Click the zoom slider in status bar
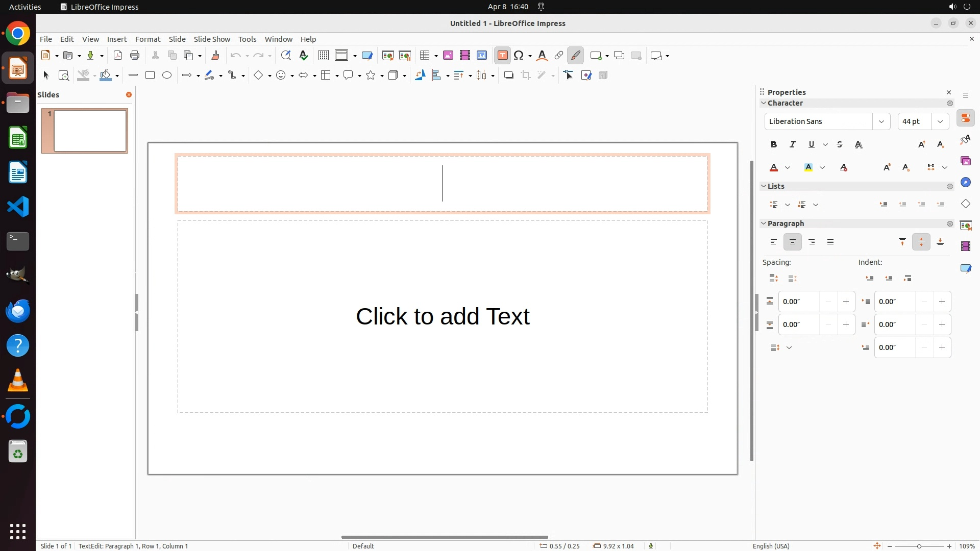Image resolution: width=980 pixels, height=551 pixels. point(919,546)
